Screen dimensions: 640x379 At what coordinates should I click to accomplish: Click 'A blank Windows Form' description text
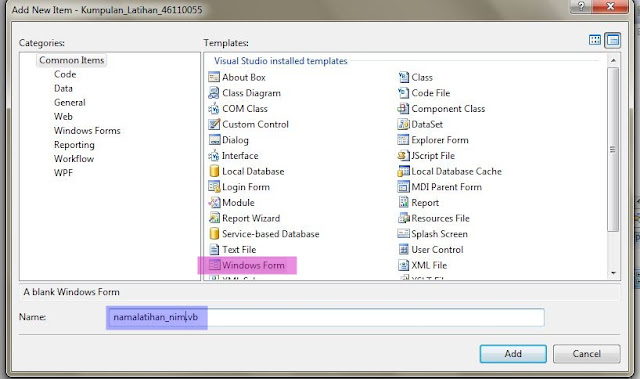[71, 292]
